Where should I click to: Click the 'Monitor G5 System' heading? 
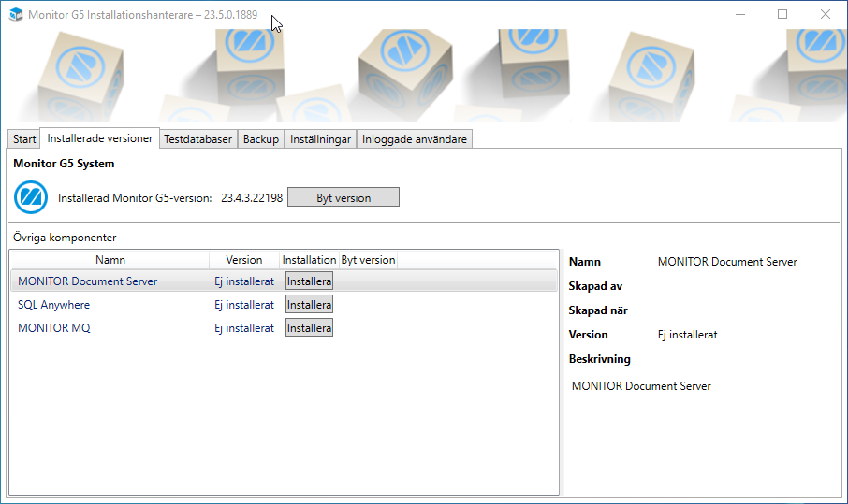[x=64, y=164]
